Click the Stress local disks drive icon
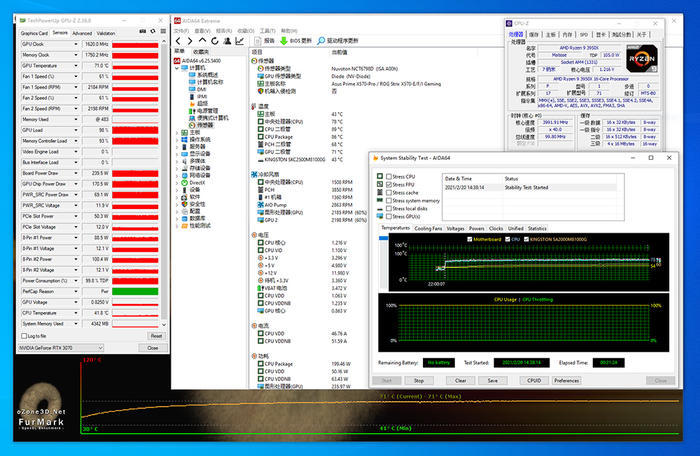700x456 pixels. [380, 209]
